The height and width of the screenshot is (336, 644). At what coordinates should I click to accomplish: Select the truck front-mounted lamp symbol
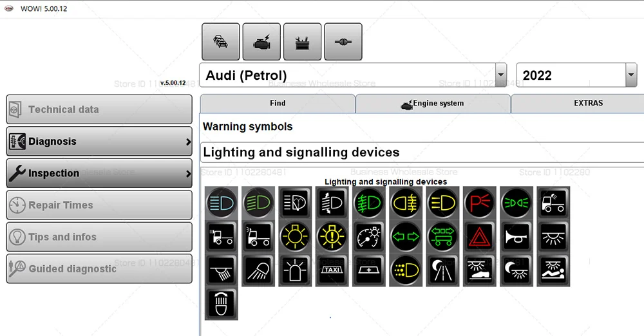coord(222,237)
